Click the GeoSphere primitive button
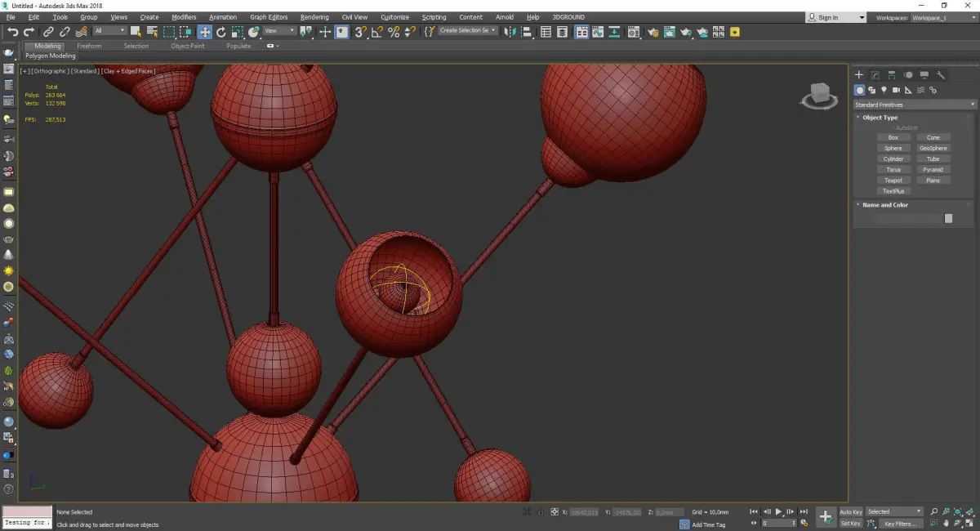This screenshot has height=531, width=980. (x=933, y=148)
